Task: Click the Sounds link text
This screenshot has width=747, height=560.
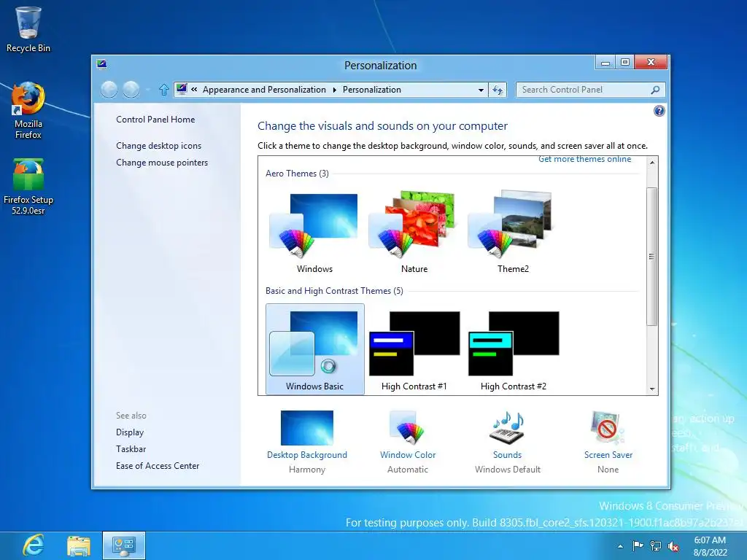Action: point(508,455)
